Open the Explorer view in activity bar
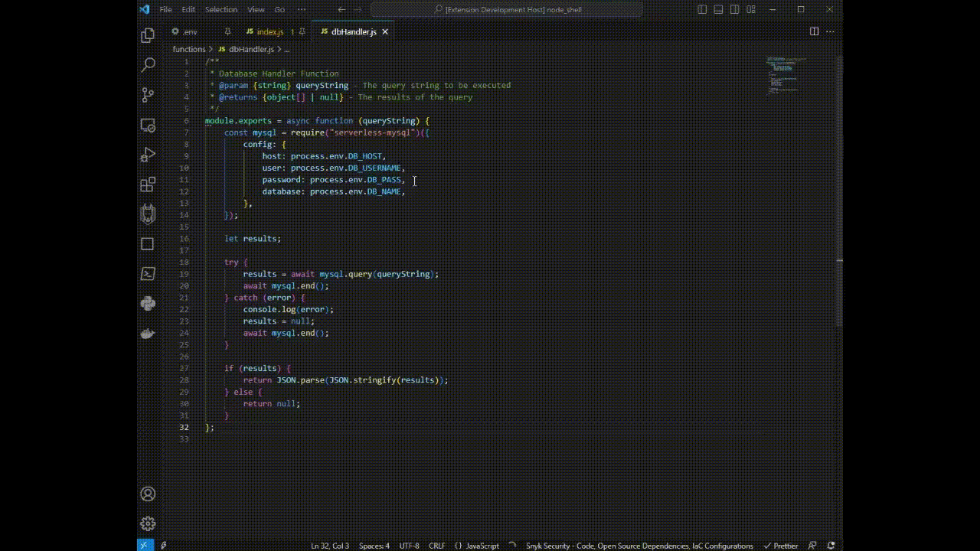The image size is (980, 551). 148,35
